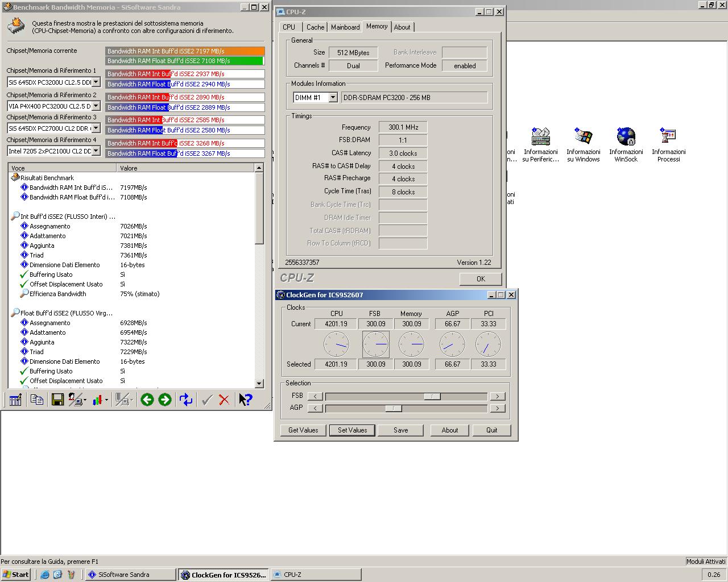The width and height of the screenshot is (728, 582).
Task: Open the options table icon in Sandra toolbar
Action: [15, 400]
